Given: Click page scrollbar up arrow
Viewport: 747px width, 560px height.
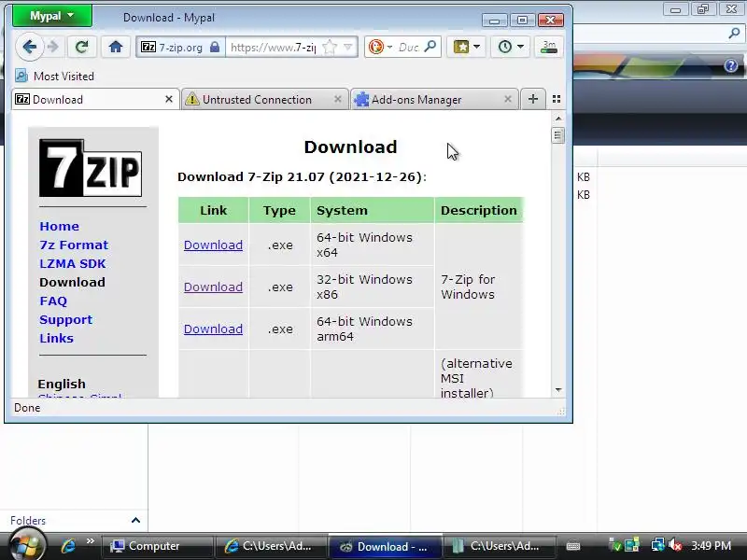Looking at the screenshot, I should click(558, 119).
